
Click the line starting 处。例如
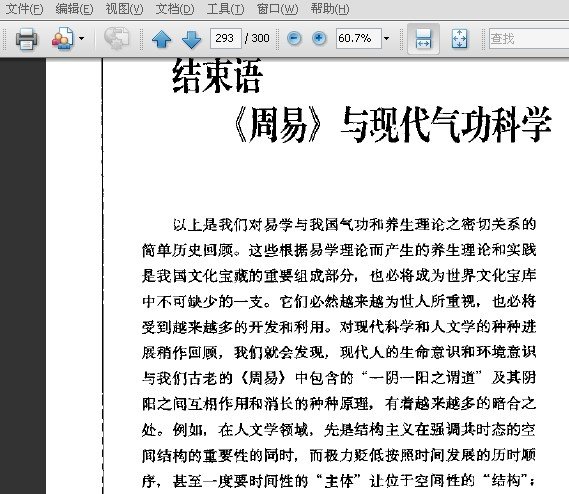tap(339, 429)
